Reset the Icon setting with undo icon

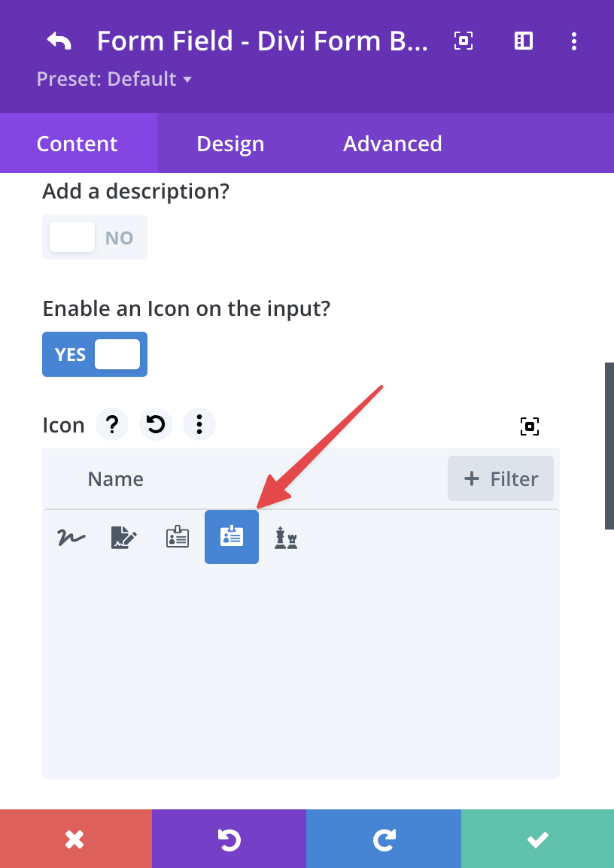click(156, 424)
